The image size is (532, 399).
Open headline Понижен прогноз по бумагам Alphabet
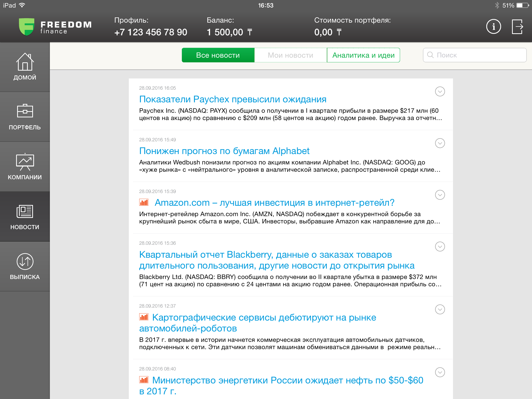coord(224,151)
